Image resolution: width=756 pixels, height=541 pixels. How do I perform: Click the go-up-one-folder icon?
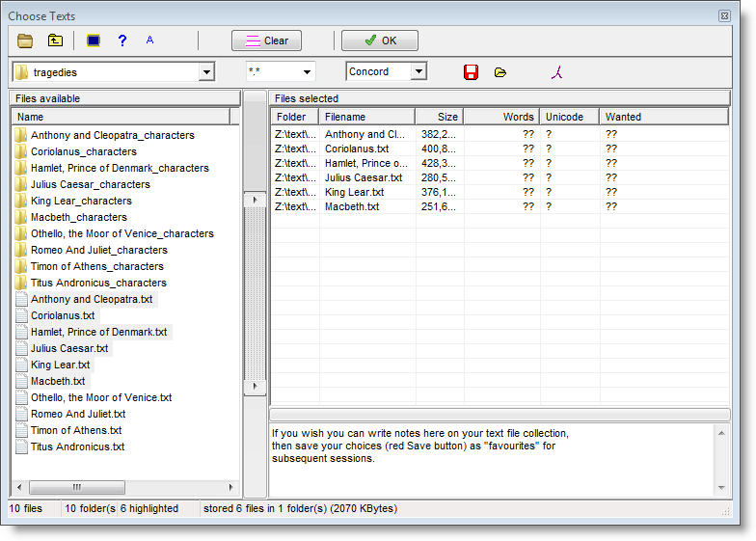pos(56,41)
